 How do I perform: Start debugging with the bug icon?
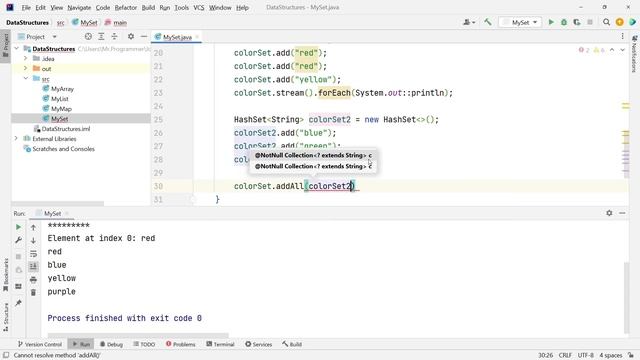564,22
